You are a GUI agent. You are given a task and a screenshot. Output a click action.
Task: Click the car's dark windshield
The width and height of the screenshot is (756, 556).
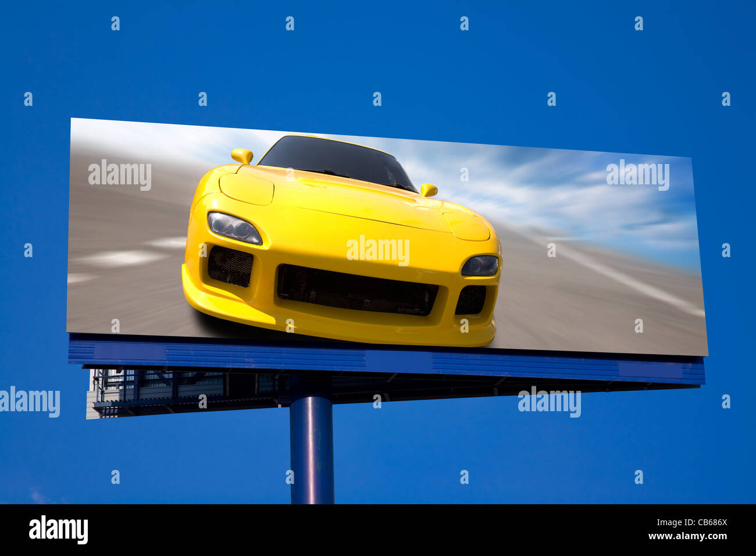click(338, 162)
